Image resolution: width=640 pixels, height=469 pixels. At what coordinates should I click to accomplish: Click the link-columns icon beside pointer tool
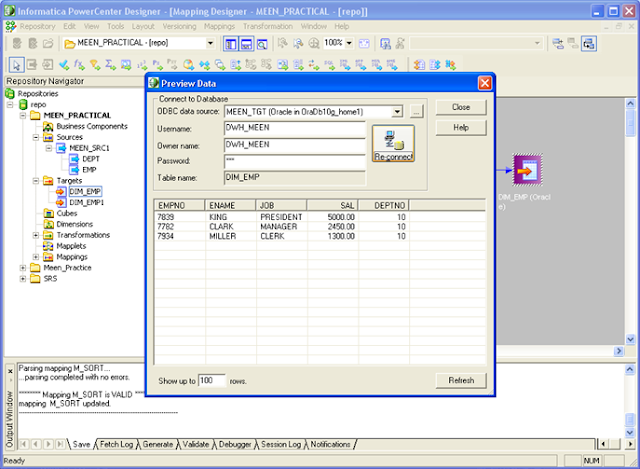32,64
